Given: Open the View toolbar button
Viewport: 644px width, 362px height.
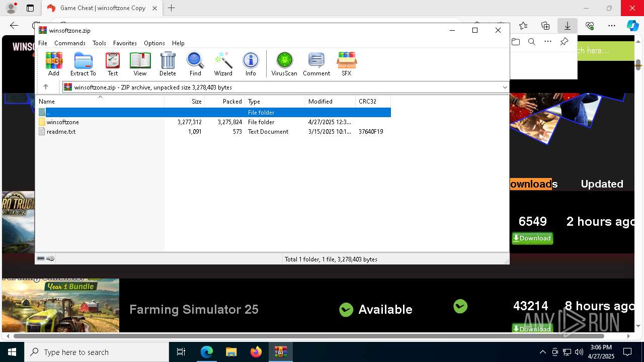Looking at the screenshot, I should [140, 64].
